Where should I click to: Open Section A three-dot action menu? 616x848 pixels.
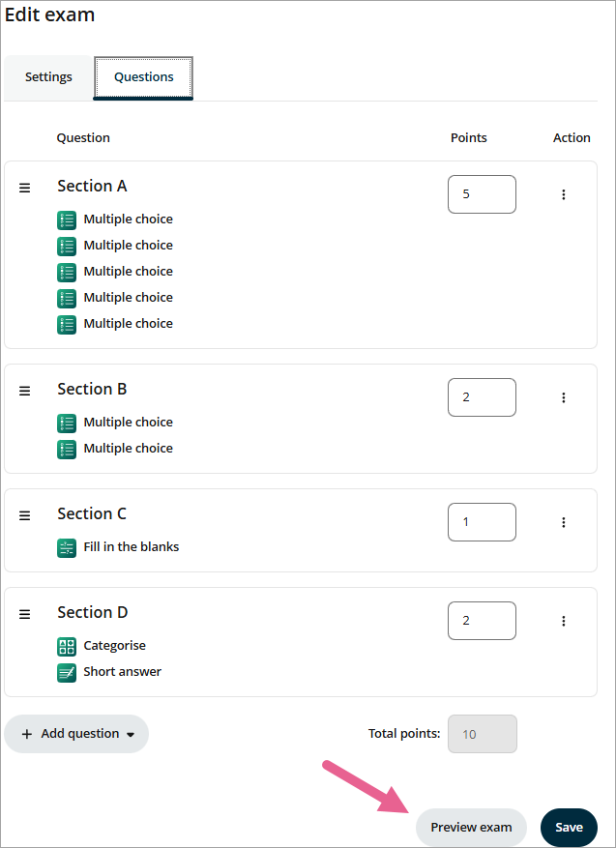click(x=564, y=194)
